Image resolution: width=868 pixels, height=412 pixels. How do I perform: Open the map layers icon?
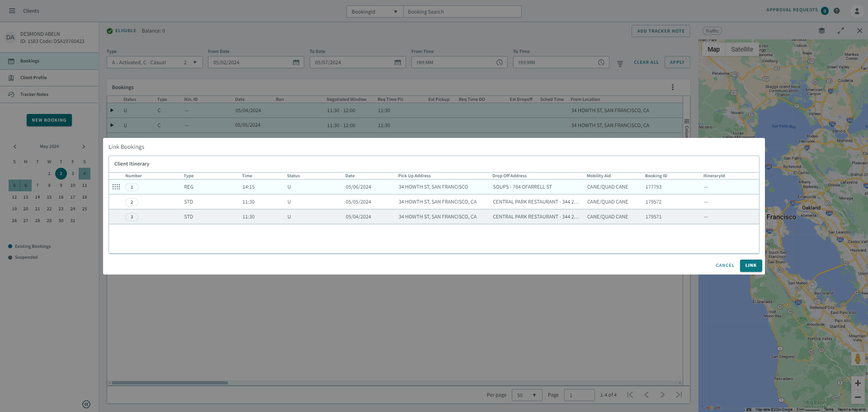point(821,31)
